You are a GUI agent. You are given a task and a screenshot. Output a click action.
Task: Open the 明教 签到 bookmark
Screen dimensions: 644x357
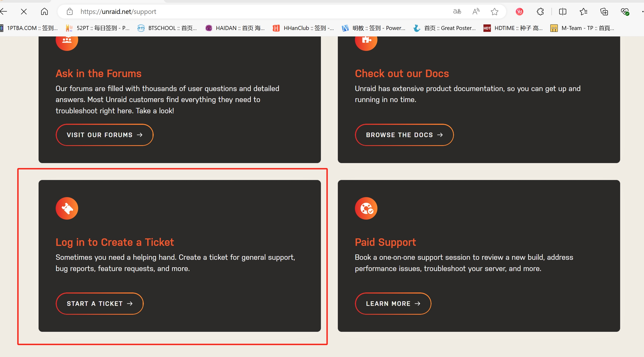click(374, 28)
